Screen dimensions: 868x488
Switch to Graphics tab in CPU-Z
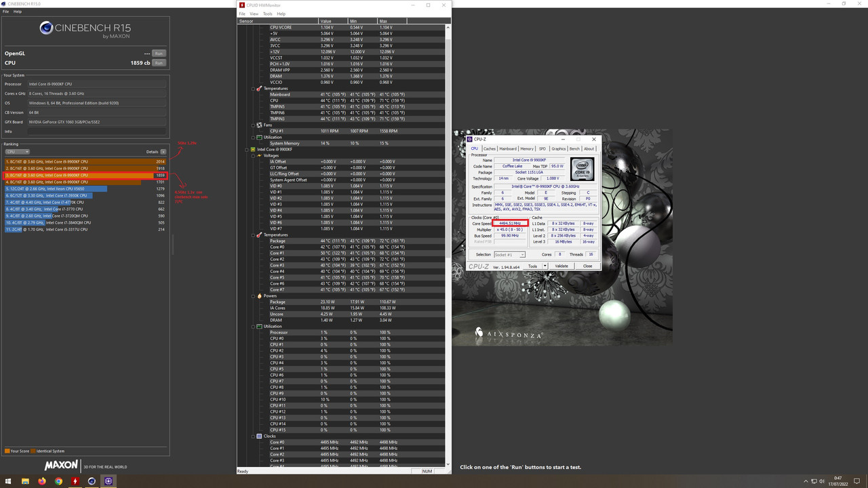(558, 148)
